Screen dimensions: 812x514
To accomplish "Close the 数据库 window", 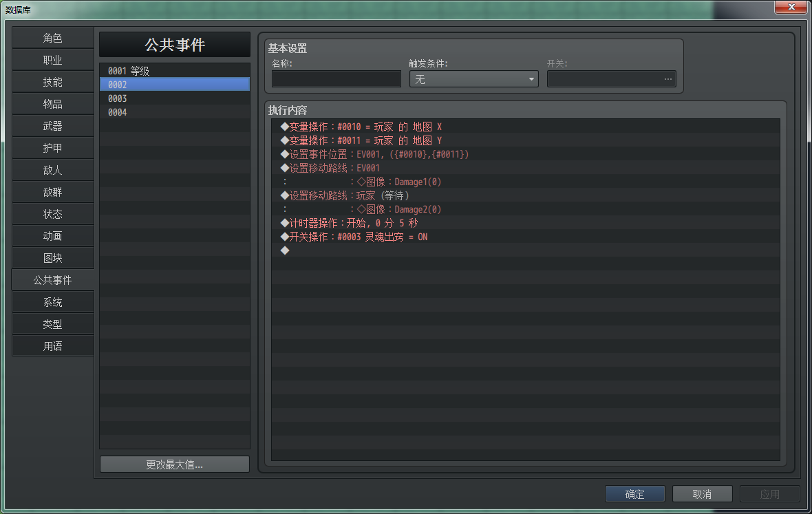I will pos(791,7).
